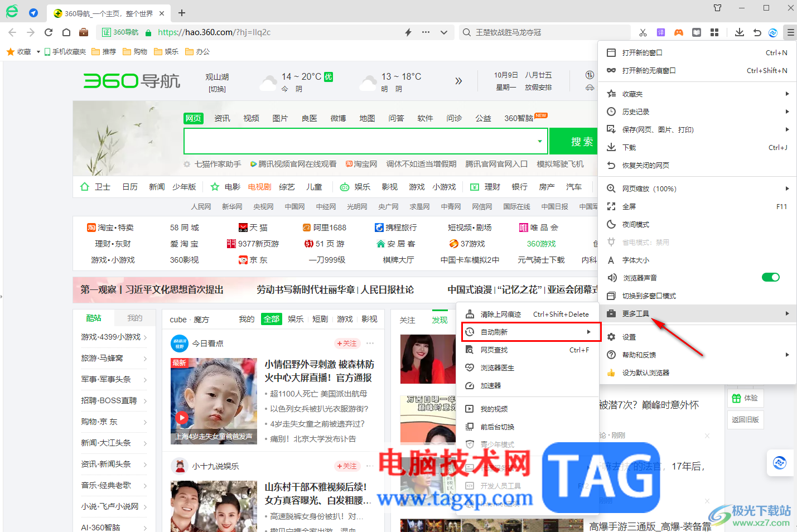This screenshot has height=532, width=797.
Task: Reload the current page
Action: tap(49, 32)
